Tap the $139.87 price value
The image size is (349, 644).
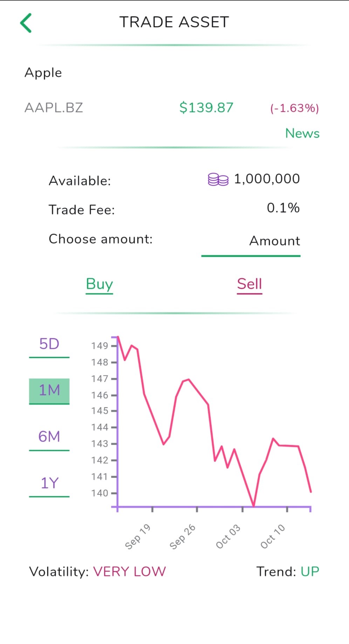point(206,108)
